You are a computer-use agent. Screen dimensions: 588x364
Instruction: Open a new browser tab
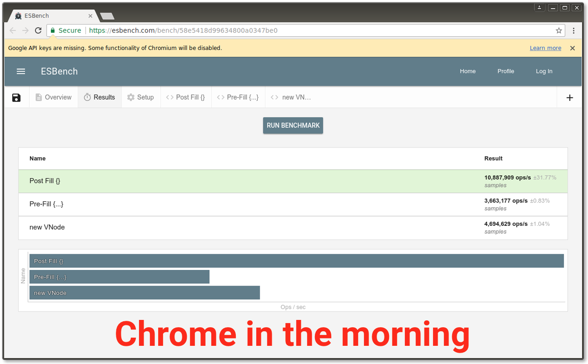(x=107, y=16)
